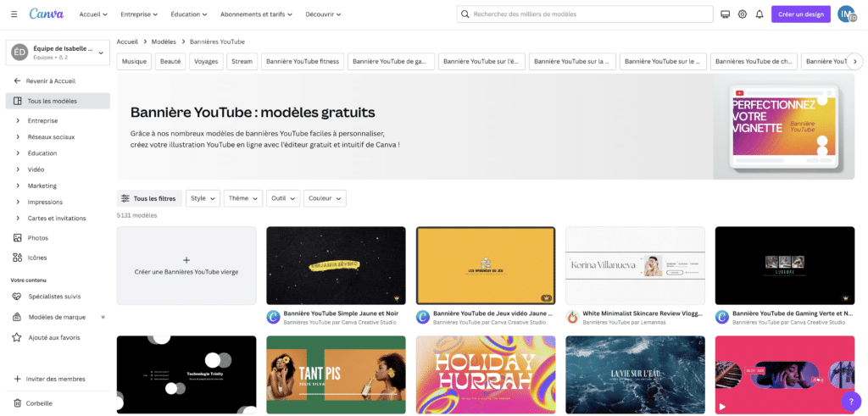Click the Créer un design button
The width and height of the screenshot is (868, 416).
point(800,14)
